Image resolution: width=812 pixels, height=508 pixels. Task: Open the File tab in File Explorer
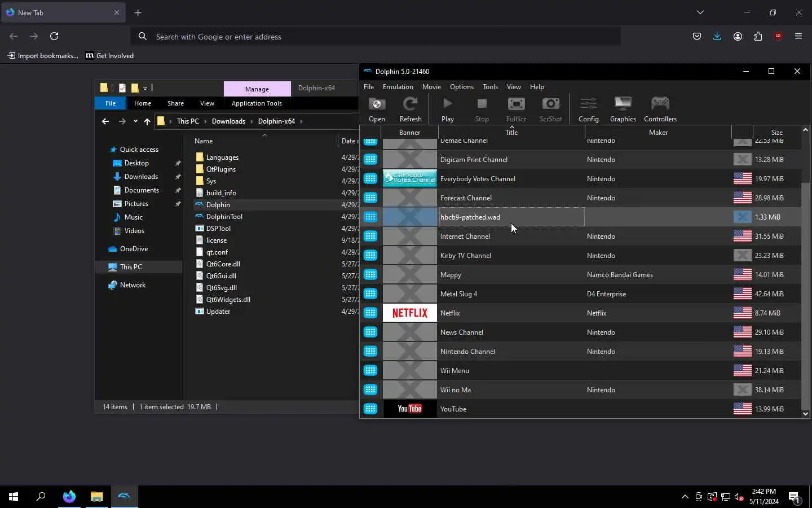pos(111,103)
